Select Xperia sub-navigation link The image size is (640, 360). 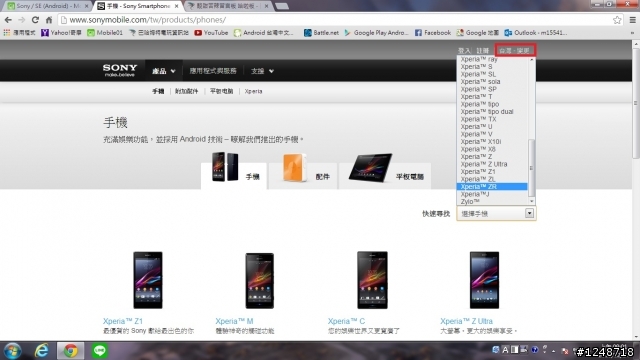click(x=253, y=91)
